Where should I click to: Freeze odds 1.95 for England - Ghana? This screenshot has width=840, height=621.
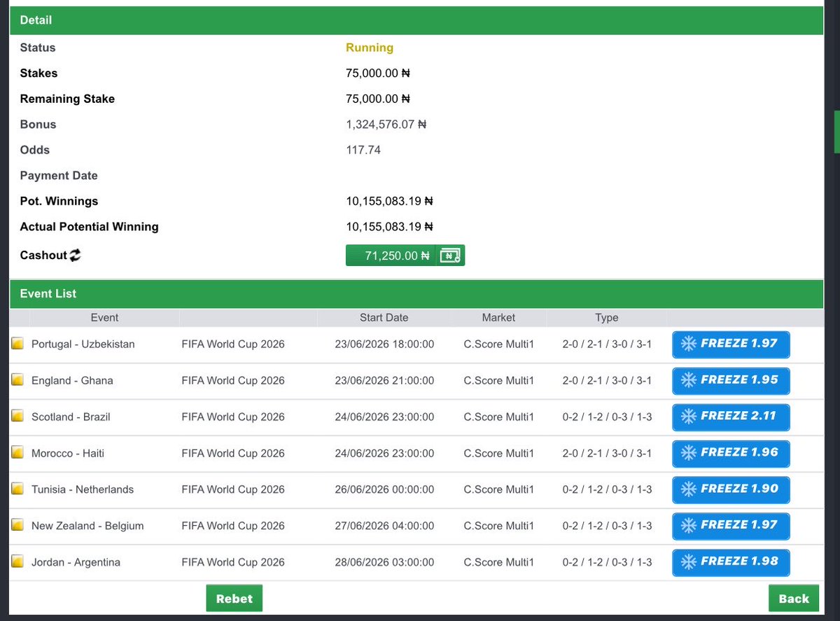point(731,380)
